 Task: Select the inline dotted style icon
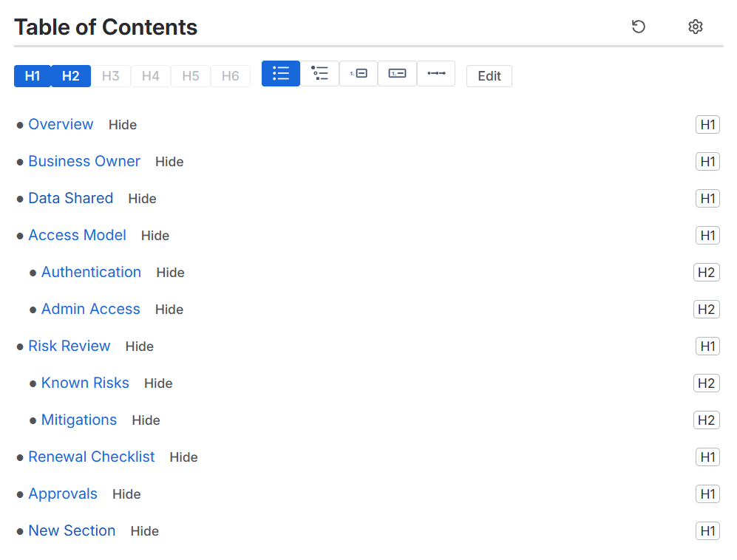[436, 73]
